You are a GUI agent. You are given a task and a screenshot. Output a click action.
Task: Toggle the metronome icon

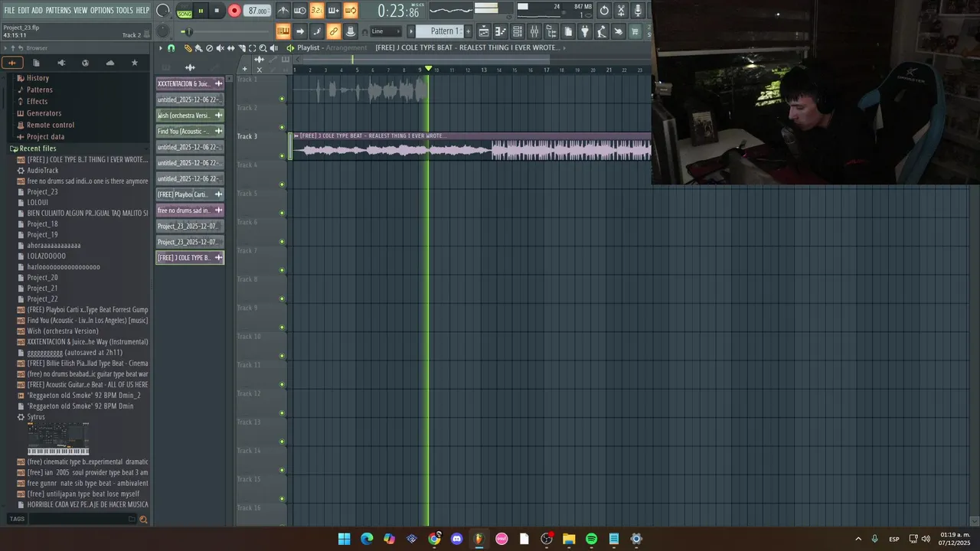[x=283, y=11]
